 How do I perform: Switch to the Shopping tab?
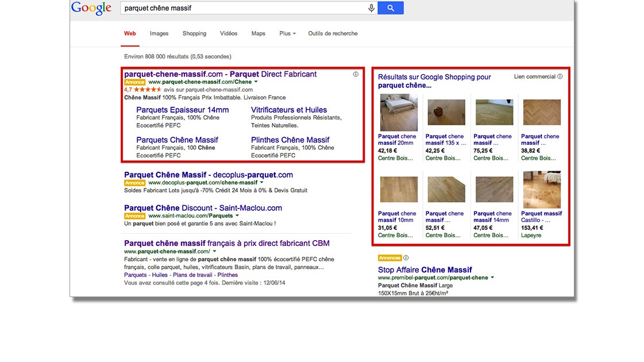pyautogui.click(x=194, y=33)
